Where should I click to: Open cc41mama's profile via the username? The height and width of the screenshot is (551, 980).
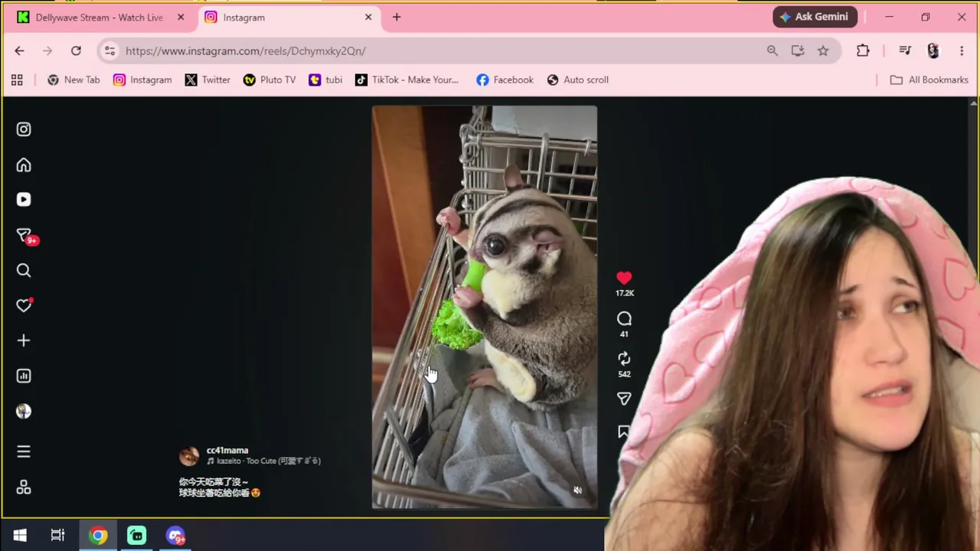pos(227,451)
